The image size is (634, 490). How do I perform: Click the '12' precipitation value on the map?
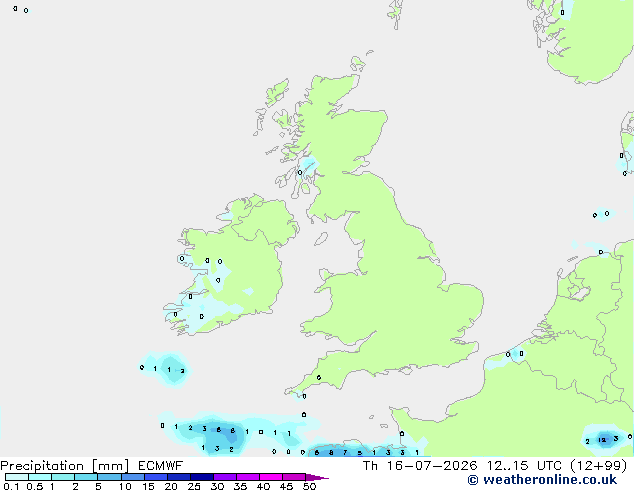(x=602, y=440)
